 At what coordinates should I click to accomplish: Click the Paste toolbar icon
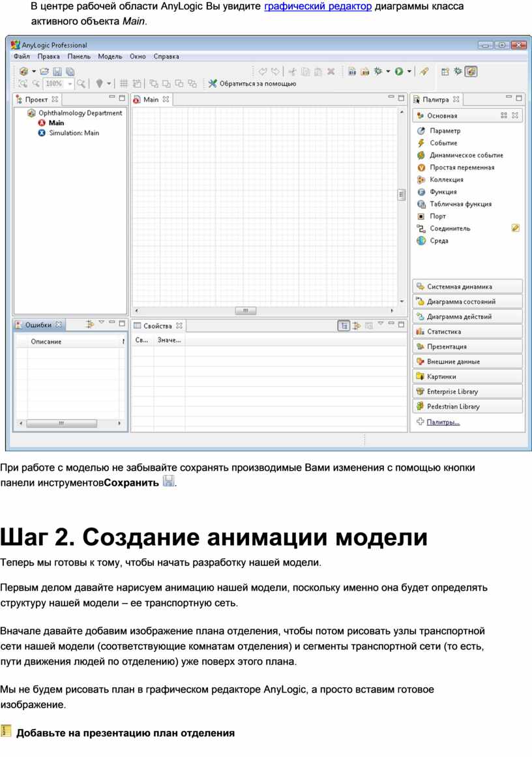pos(318,72)
